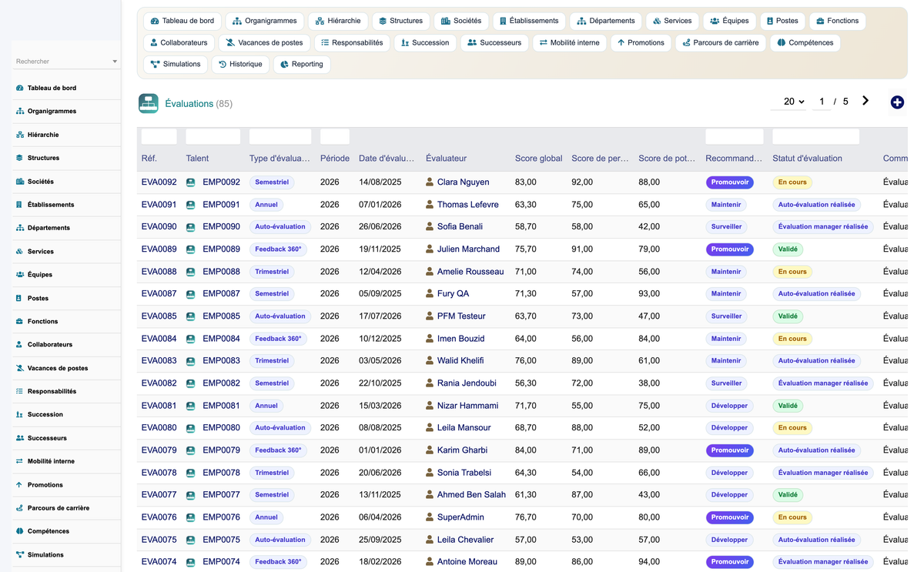Open evaluation link EVA0092
Viewport: 924px width, 572px height.
coord(159,182)
